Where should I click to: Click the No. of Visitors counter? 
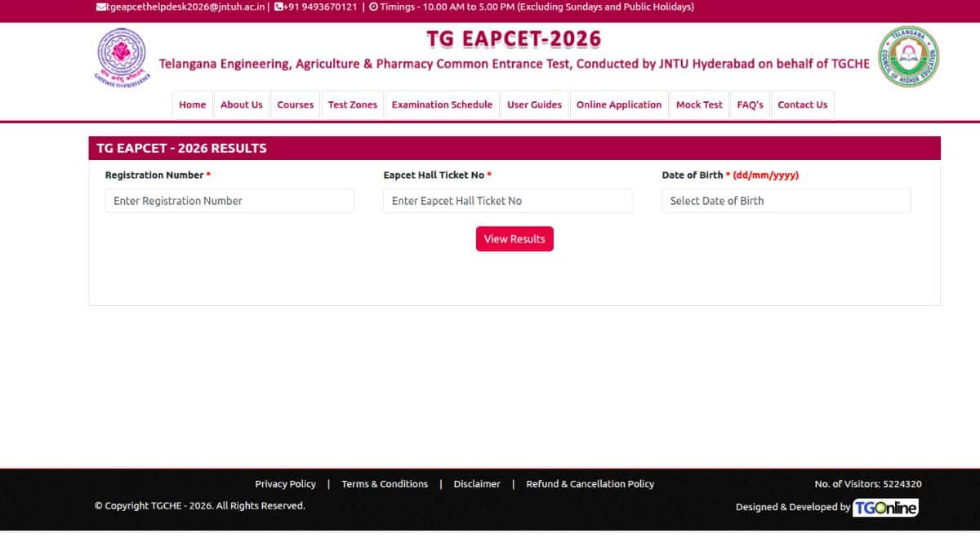point(868,484)
